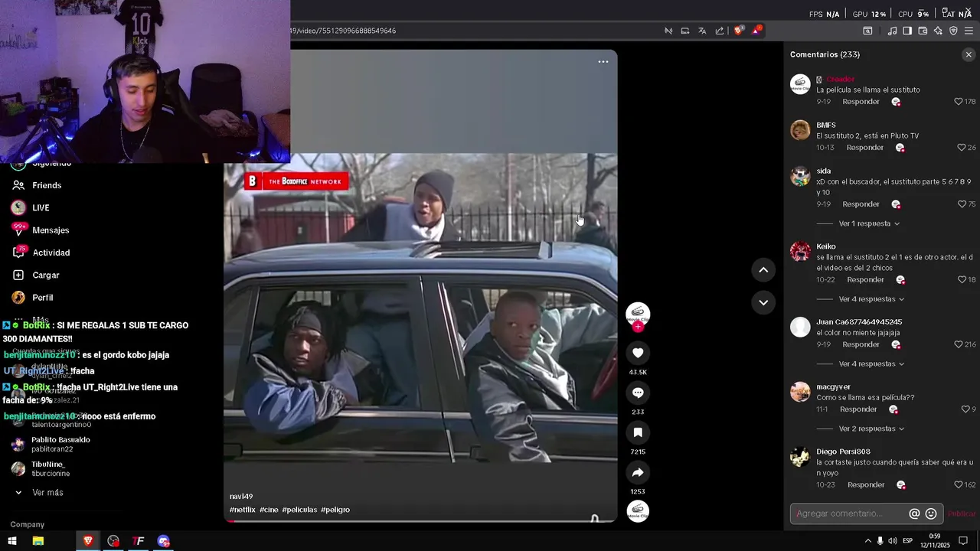This screenshot has height=551, width=980.
Task: Like the video with the heart icon
Action: 638,353
